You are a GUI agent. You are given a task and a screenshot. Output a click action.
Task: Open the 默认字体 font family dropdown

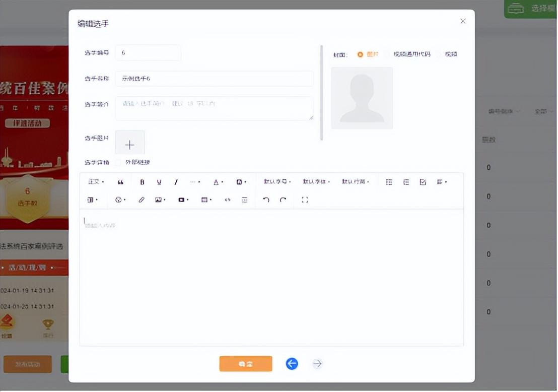coord(316,182)
